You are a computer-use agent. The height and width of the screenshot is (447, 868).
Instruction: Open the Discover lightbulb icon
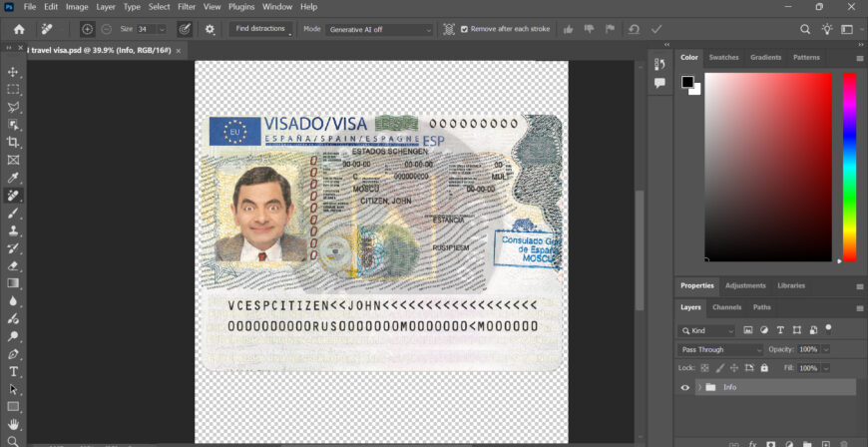(826, 29)
